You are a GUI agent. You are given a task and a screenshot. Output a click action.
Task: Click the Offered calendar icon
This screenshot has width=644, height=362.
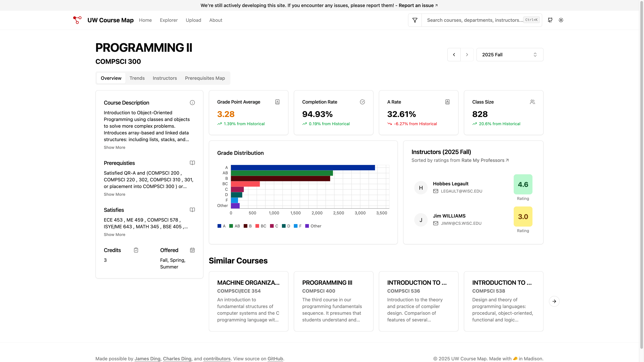click(x=192, y=250)
